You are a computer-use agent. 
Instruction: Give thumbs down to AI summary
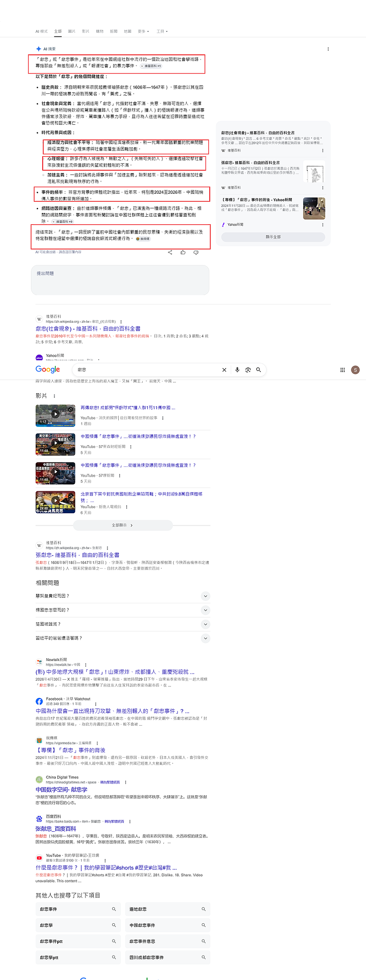click(196, 252)
